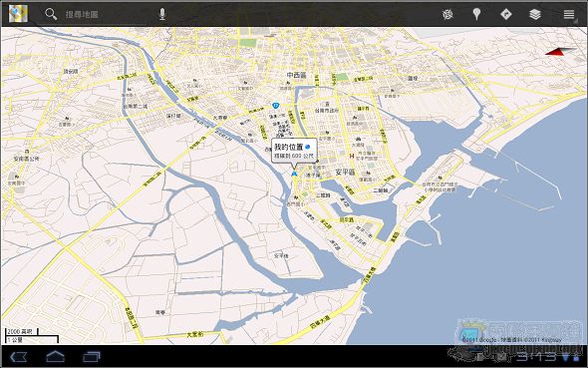Tap the map scale bar
Screen dimensions: 588x368
click(32, 336)
